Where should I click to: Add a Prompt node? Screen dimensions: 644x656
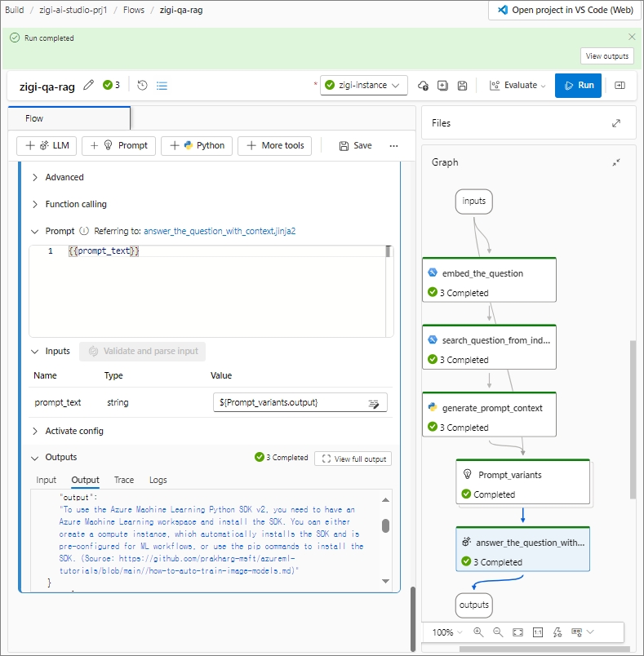(119, 145)
